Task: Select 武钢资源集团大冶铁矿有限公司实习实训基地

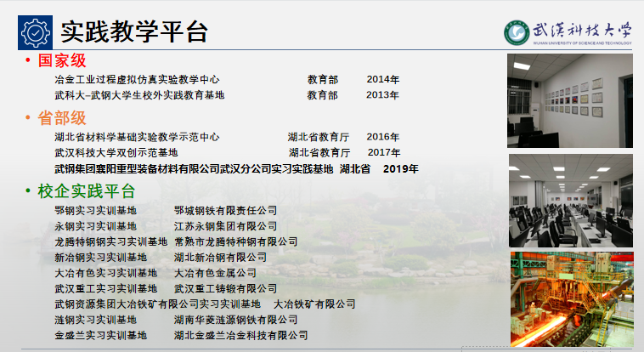Action: (158, 304)
